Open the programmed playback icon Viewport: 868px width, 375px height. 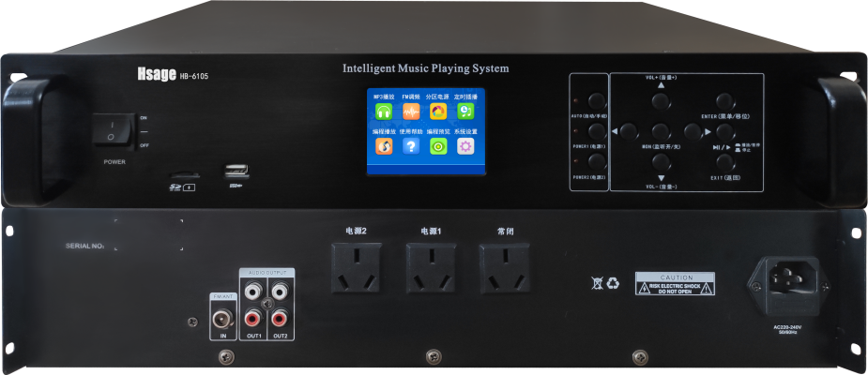click(x=383, y=146)
